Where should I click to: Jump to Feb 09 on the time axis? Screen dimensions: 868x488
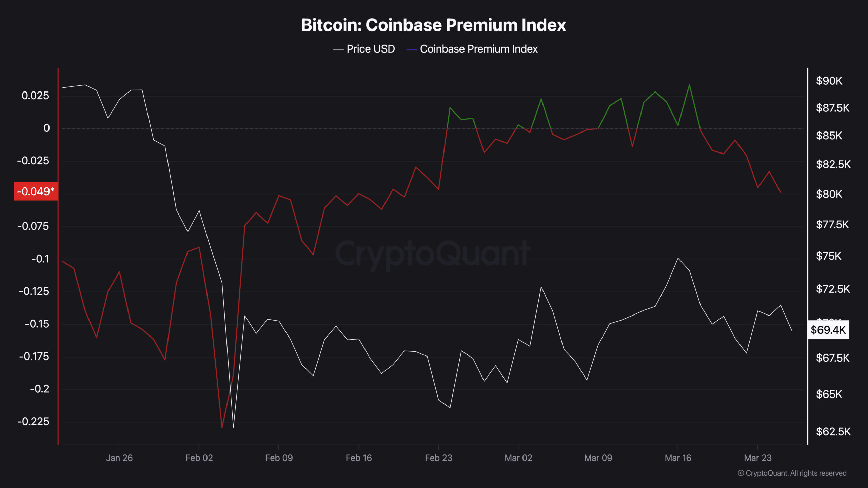click(279, 458)
